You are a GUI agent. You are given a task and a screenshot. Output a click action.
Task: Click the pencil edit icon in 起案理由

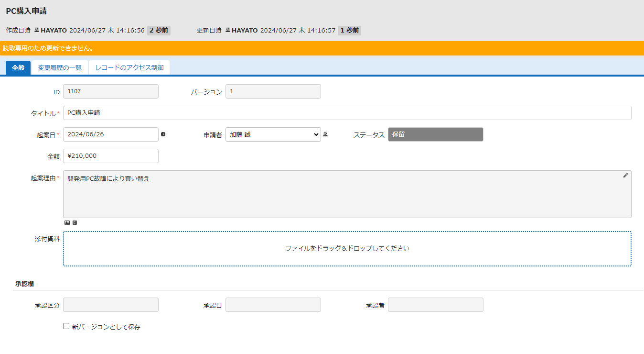pos(625,176)
